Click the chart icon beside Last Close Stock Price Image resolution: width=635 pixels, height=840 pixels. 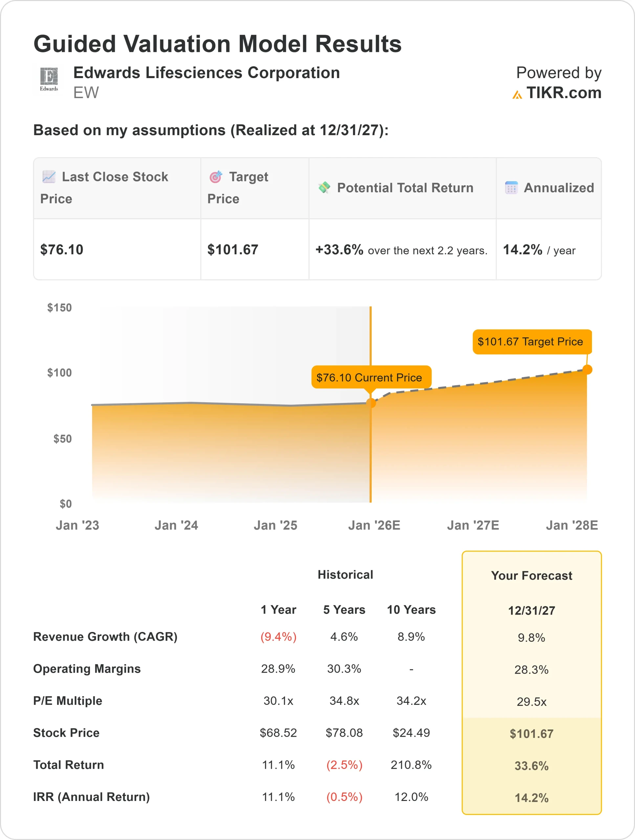[49, 177]
